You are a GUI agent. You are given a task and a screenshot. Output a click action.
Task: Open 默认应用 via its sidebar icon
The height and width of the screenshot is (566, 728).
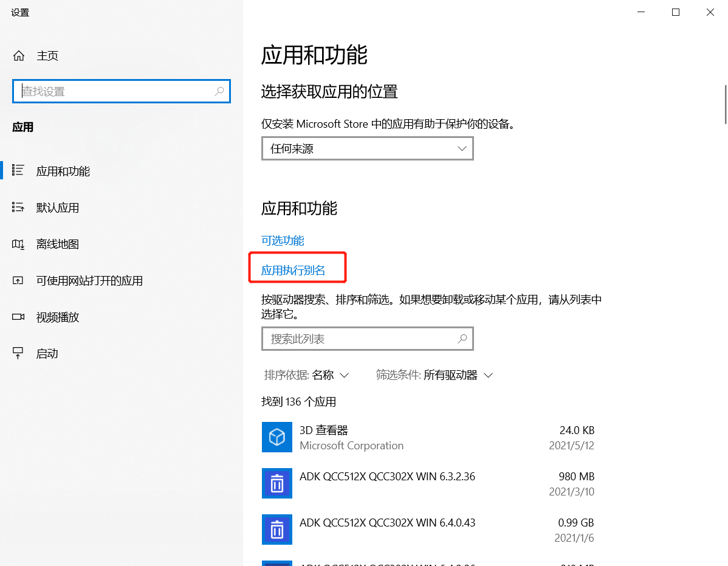(x=19, y=207)
